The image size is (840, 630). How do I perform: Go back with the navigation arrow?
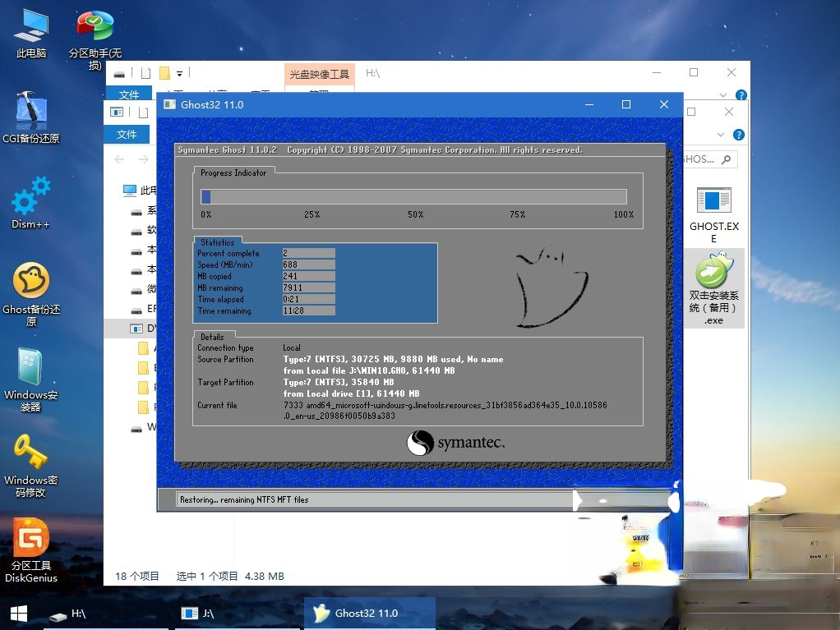pos(119,159)
